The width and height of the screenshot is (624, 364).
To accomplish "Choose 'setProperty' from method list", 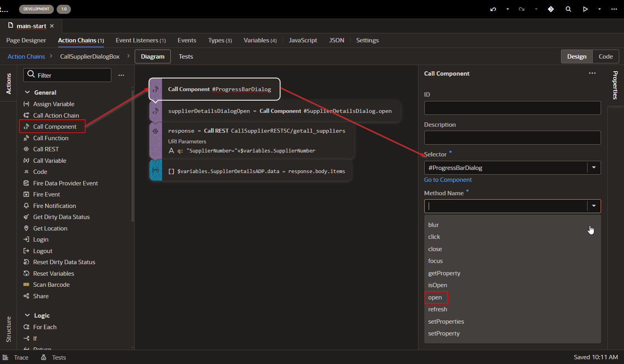I will [x=444, y=334].
